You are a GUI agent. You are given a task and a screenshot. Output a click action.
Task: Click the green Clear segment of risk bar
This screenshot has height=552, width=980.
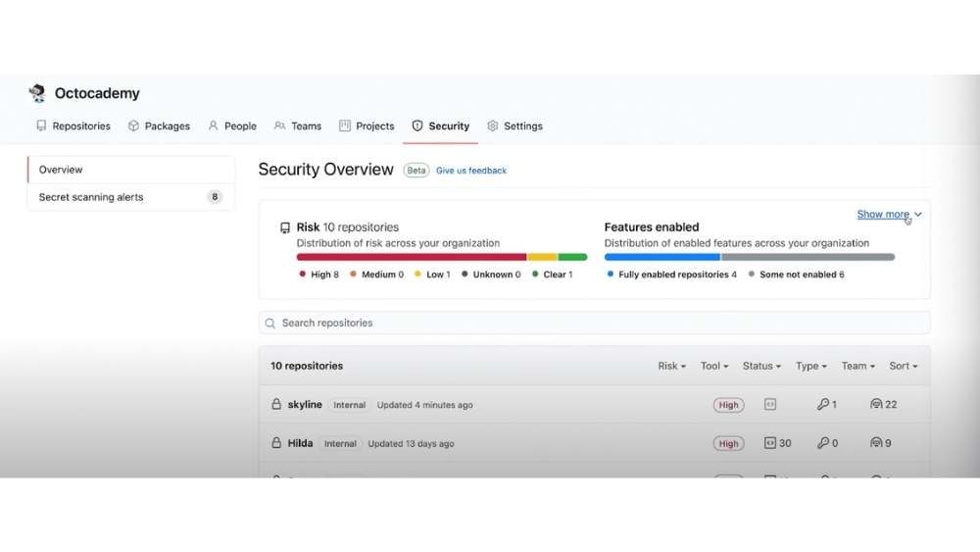[x=572, y=257]
